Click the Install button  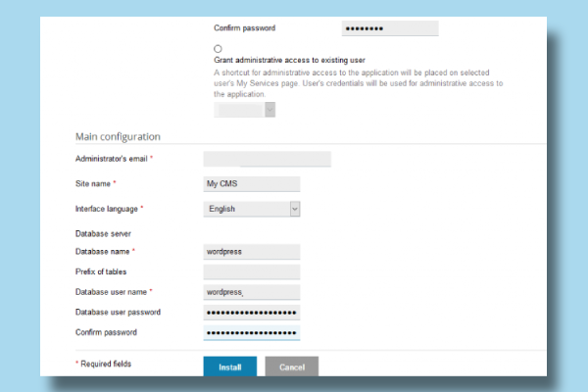(x=230, y=367)
